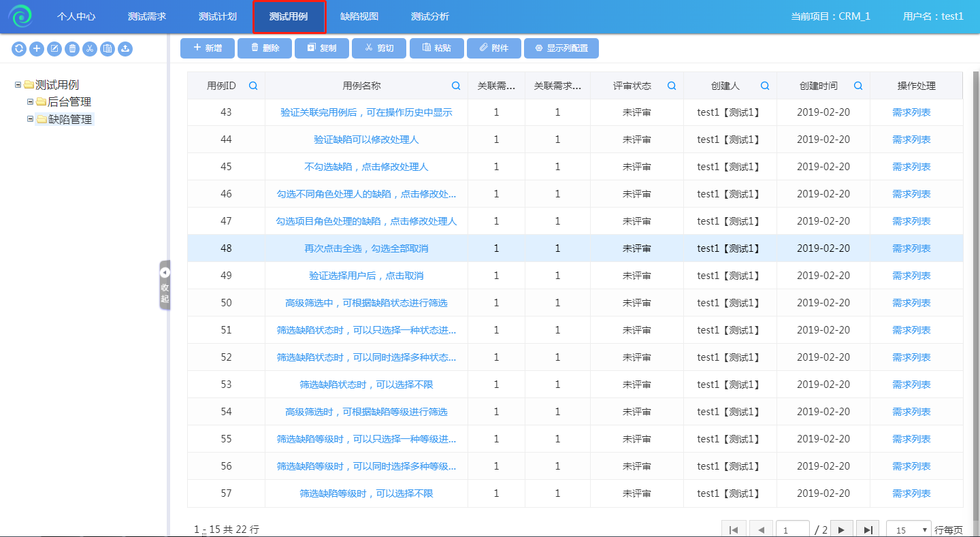Viewport: 980px width, 537px height.
Task: Click the scissors cut icon in sidebar
Action: click(x=90, y=48)
